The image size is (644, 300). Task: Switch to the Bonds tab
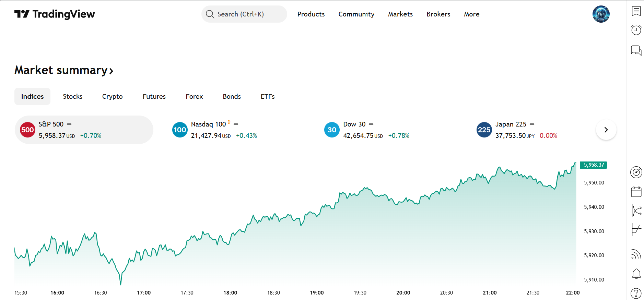tap(232, 96)
